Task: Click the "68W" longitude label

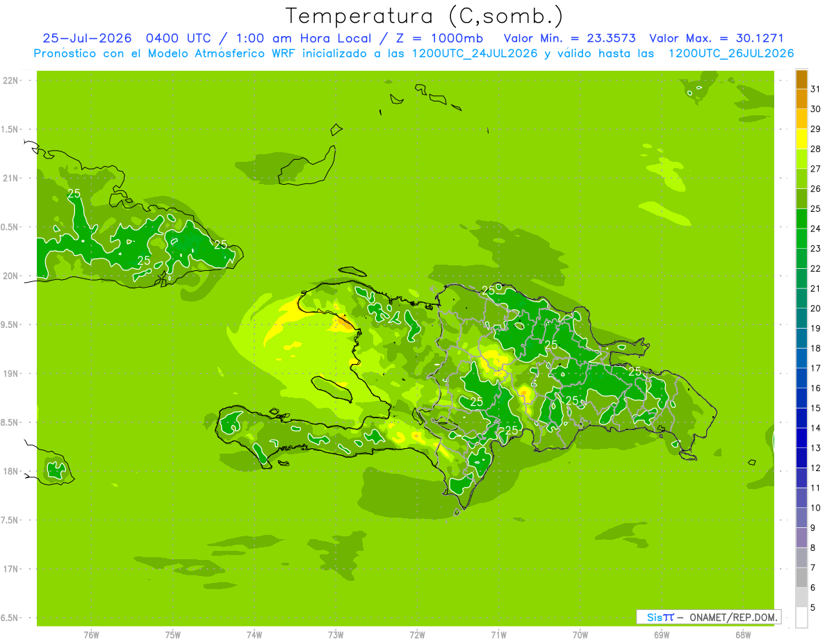Action: pos(743,635)
